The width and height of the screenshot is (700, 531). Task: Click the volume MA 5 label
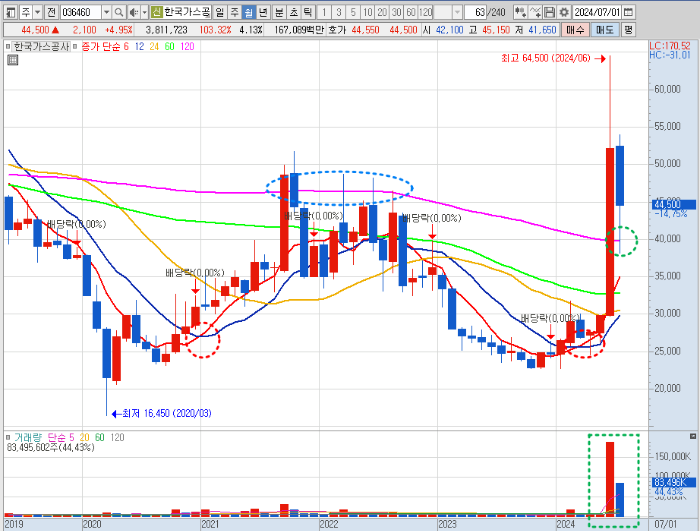point(71,437)
